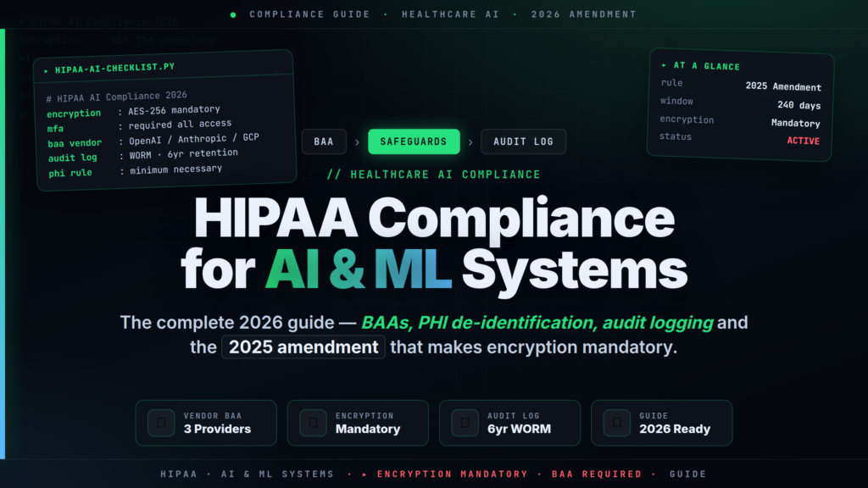Select the highlighted SAFEGUARDS step
The image size is (868, 488).
[x=414, y=141]
